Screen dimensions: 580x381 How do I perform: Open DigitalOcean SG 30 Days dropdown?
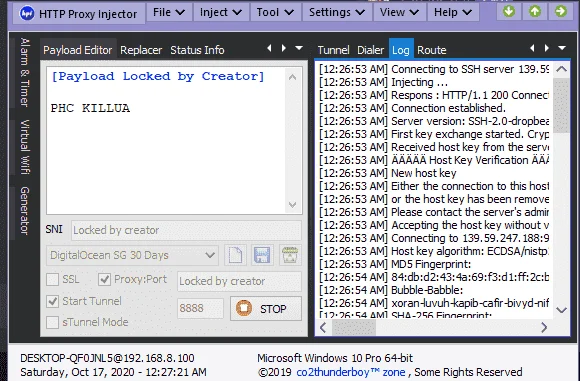132,255
